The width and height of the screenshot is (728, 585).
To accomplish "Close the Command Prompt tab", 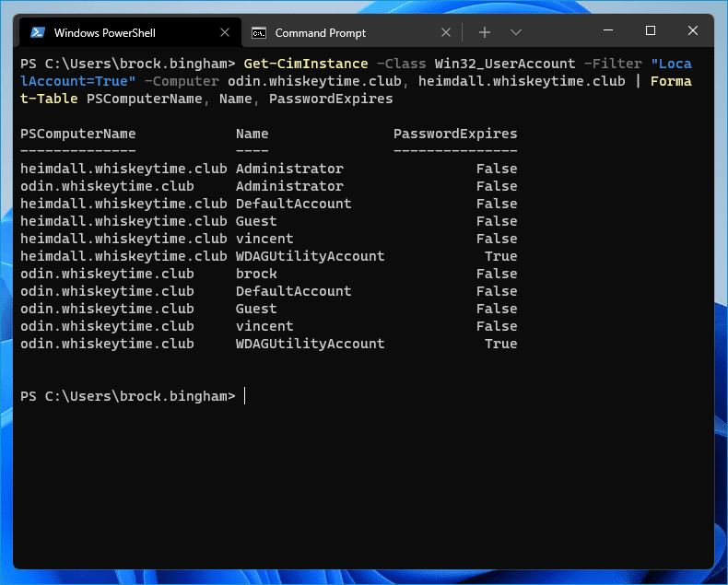I will [x=446, y=32].
